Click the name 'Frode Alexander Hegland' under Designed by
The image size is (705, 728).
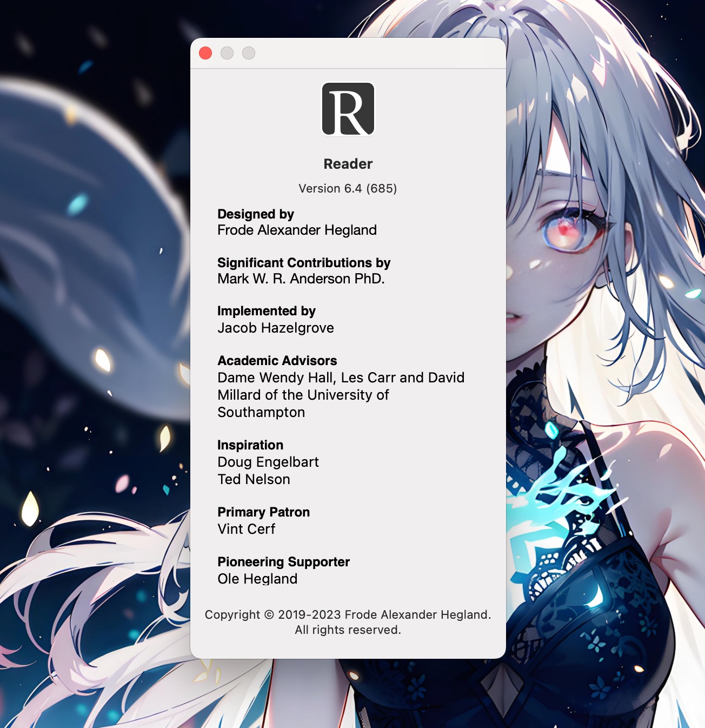click(297, 230)
